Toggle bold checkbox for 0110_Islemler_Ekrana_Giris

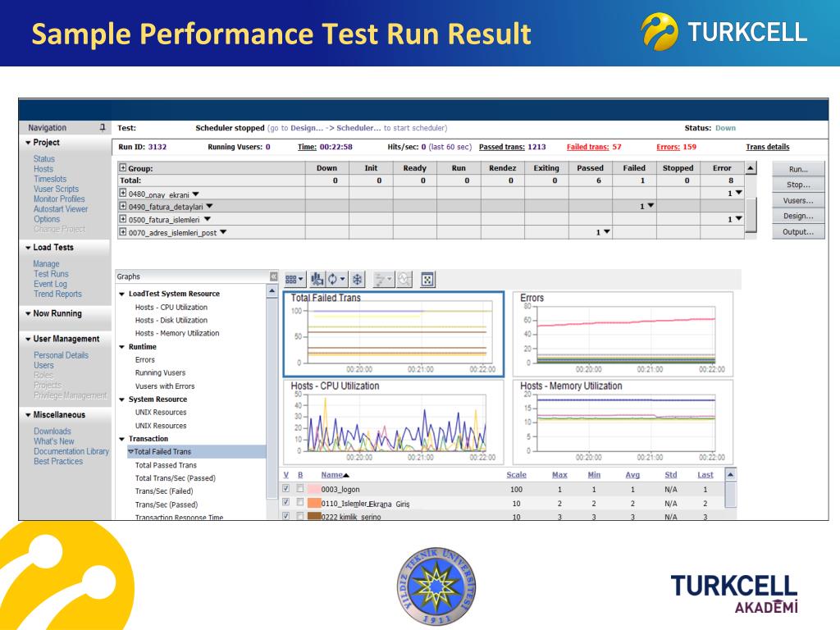point(300,503)
